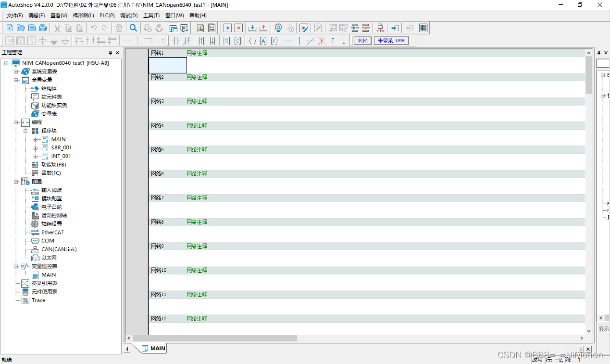Expand the 系统变量表 node
The height and width of the screenshot is (364, 610).
click(x=15, y=72)
